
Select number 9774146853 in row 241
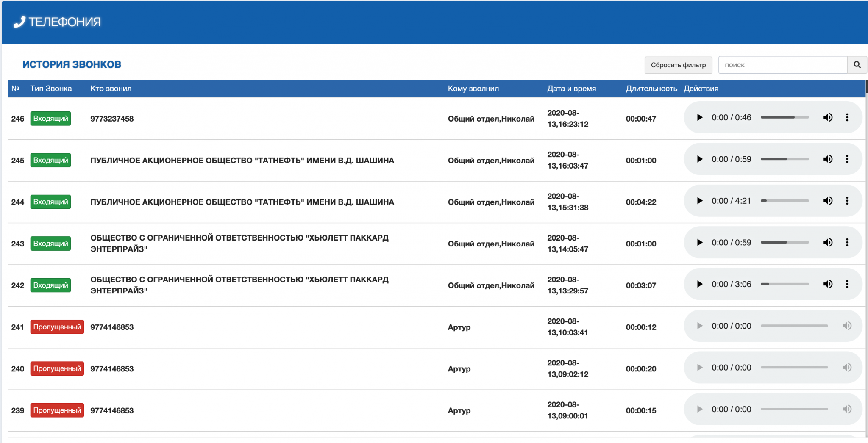[x=112, y=327]
